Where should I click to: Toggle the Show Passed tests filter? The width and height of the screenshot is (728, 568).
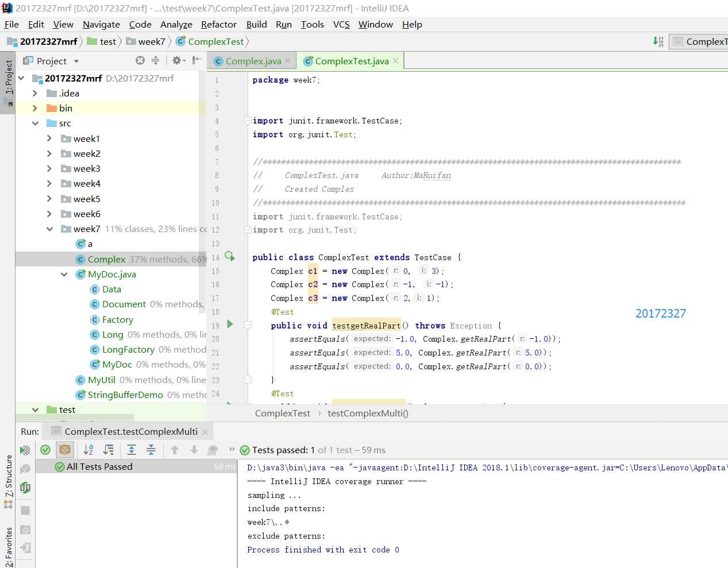(45, 450)
